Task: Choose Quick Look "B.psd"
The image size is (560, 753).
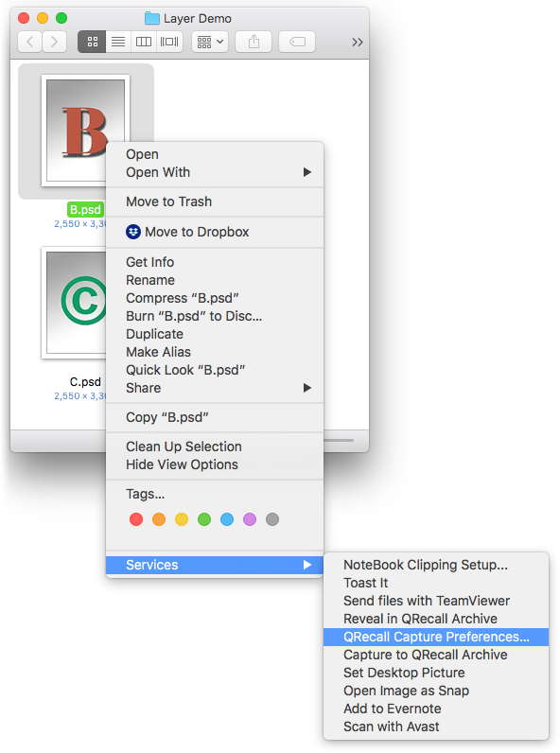Action: [x=214, y=370]
